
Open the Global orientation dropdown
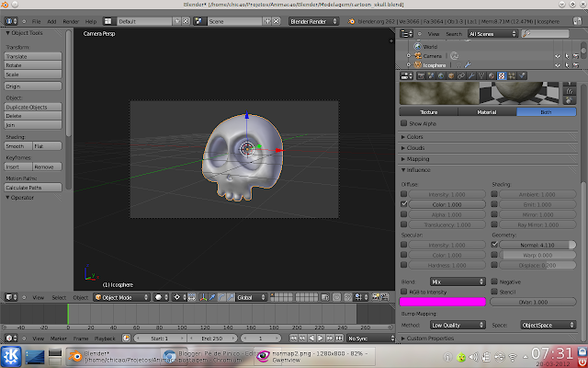tap(251, 297)
